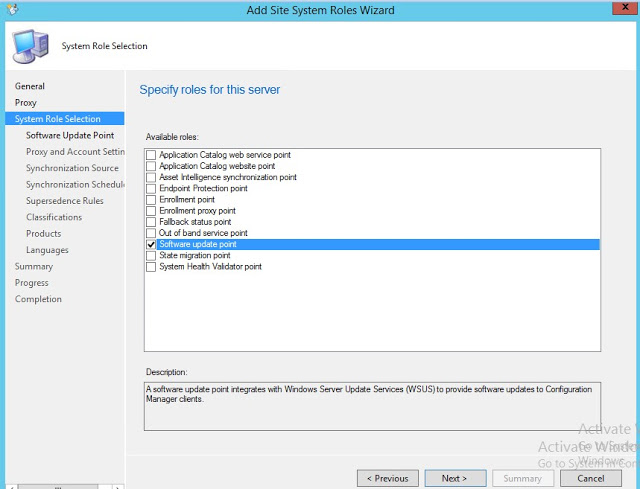
Task: Check the Application Catalog web service point
Action: click(x=151, y=155)
